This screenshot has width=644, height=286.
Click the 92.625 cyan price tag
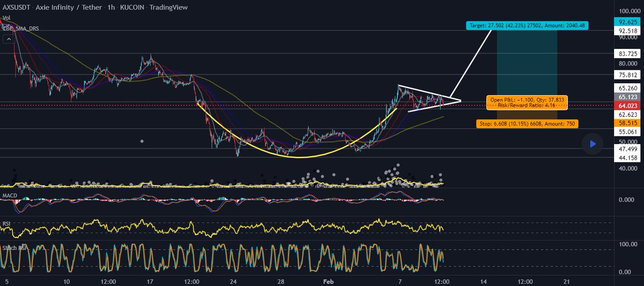[x=627, y=23]
